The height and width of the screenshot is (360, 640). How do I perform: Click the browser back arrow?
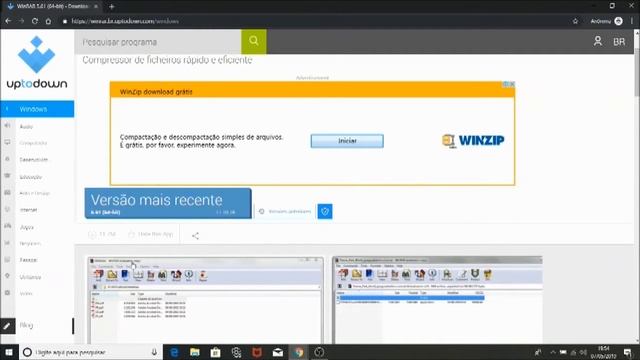click(8, 21)
